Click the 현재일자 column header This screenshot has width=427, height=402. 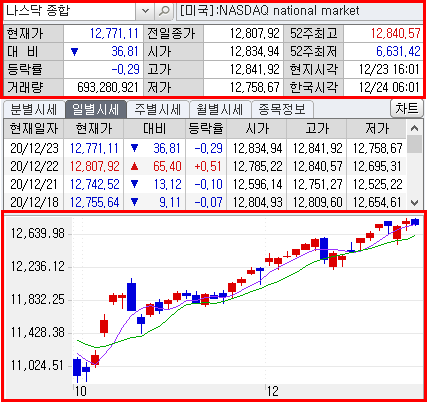coord(34,128)
